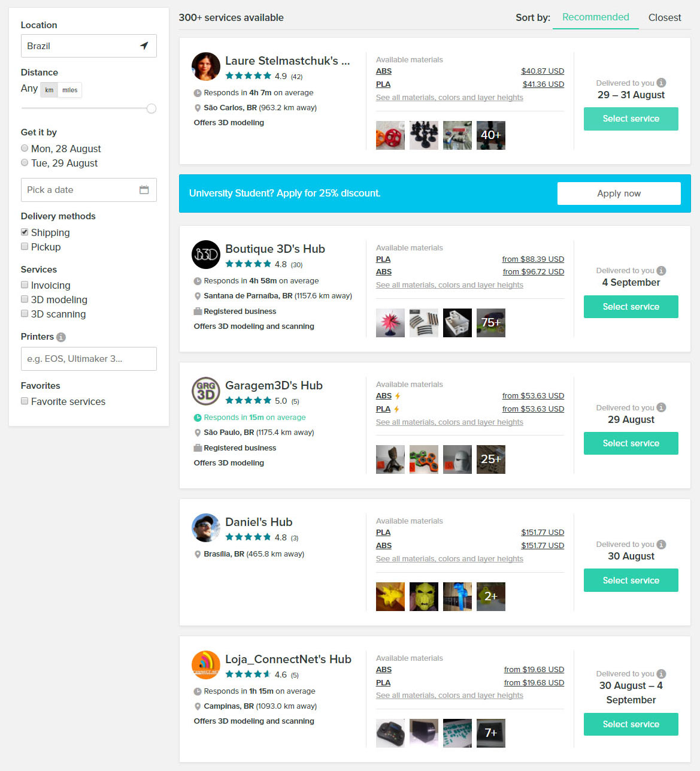The height and width of the screenshot is (771, 700).
Task: Enable the Pickup checkbox
Action: point(25,246)
